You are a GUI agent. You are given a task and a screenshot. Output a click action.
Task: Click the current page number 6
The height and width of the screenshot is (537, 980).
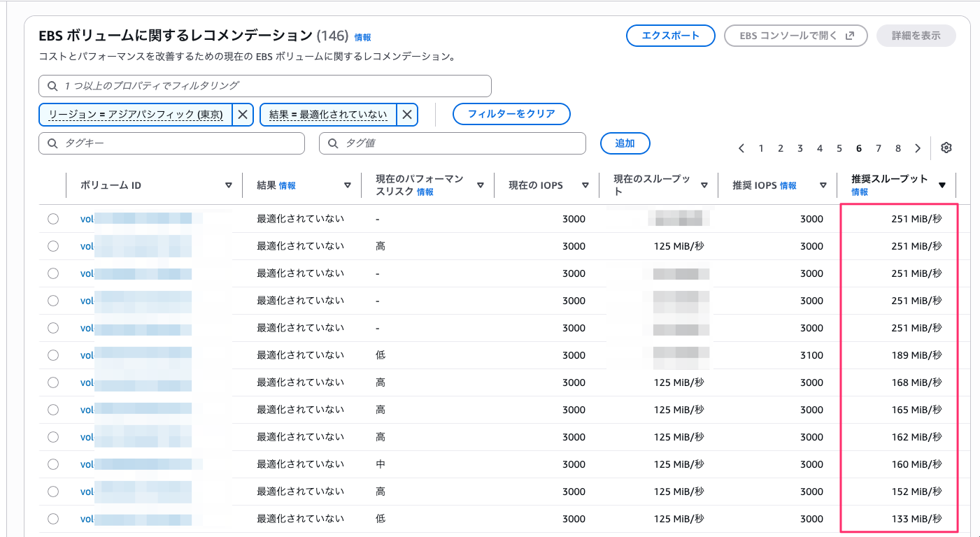(858, 148)
